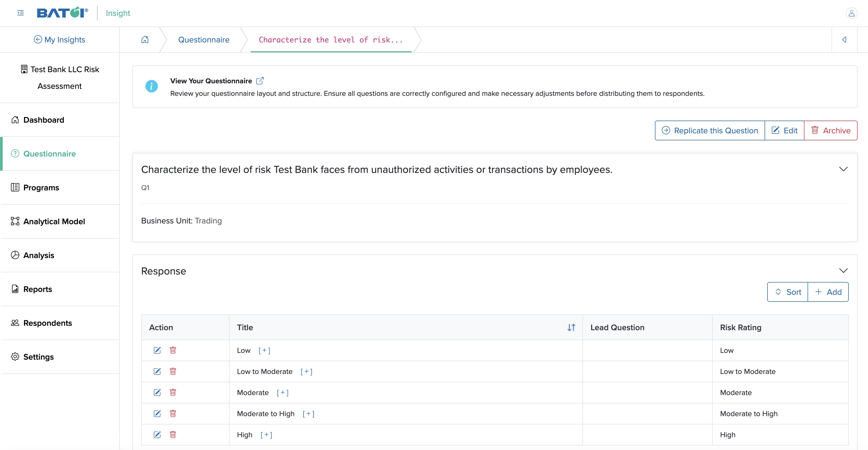Screen dimensions: 868x450
Task: Sort the Title column arrows icon
Action: click(571, 327)
